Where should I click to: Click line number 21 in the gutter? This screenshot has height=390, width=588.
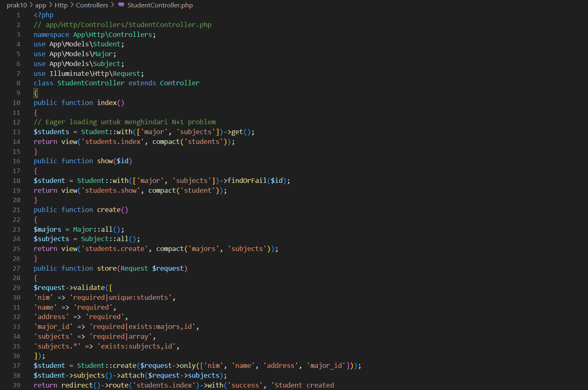(x=16, y=210)
